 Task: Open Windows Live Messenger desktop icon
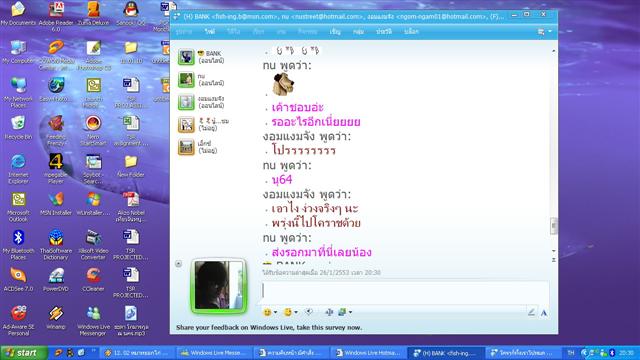(93, 321)
